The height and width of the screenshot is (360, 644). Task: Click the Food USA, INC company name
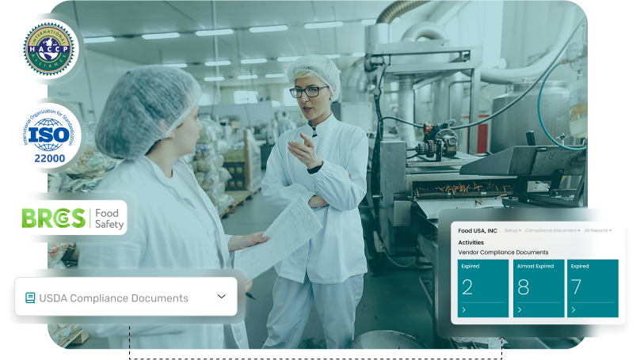[x=478, y=230]
